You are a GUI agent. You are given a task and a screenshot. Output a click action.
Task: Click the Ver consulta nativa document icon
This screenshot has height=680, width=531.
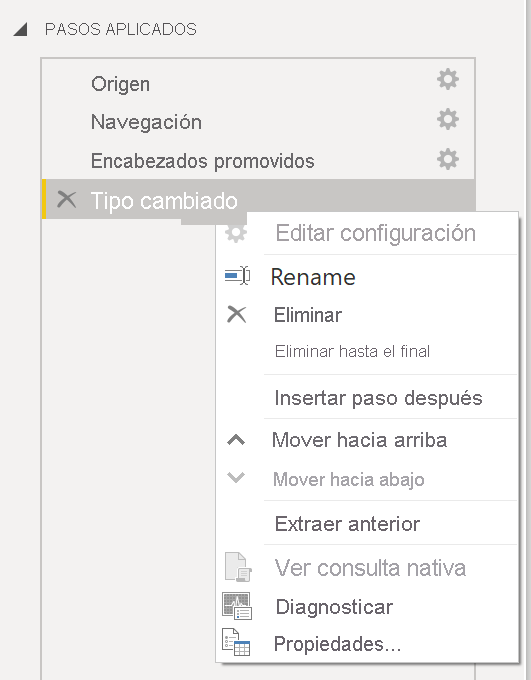coord(238,567)
